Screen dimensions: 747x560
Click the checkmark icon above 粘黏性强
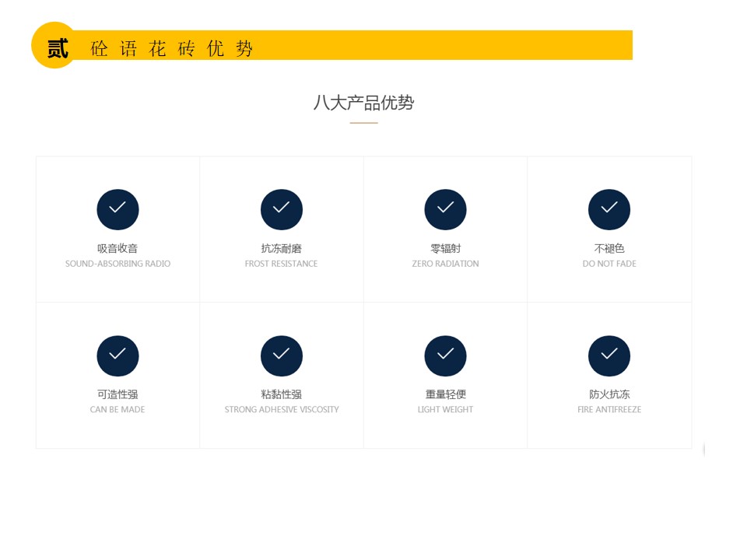coord(282,355)
